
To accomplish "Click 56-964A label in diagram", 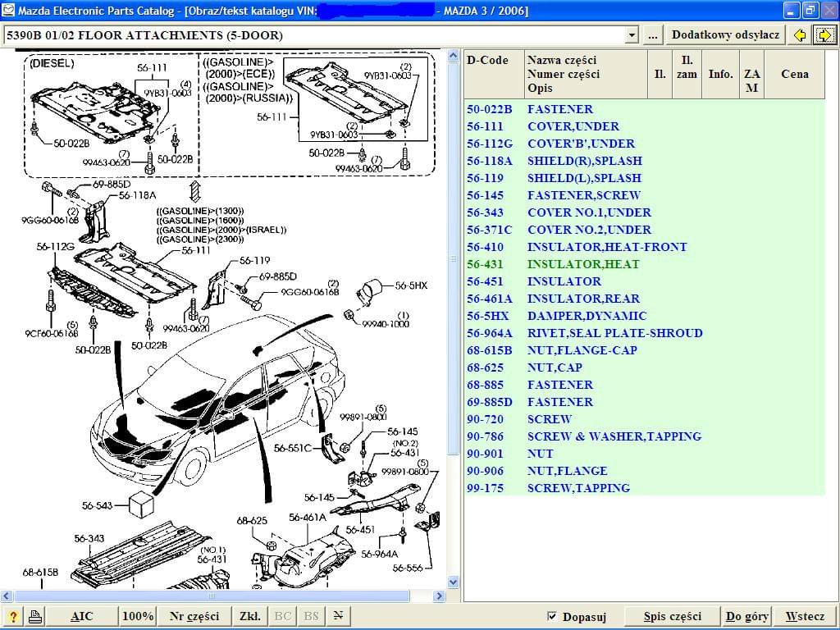I will 379,554.
